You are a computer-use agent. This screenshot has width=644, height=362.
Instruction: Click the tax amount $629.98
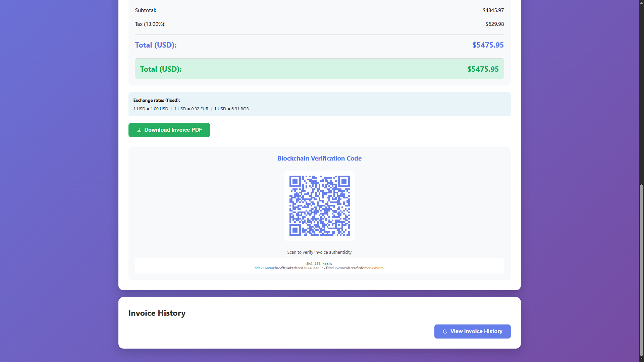(494, 24)
